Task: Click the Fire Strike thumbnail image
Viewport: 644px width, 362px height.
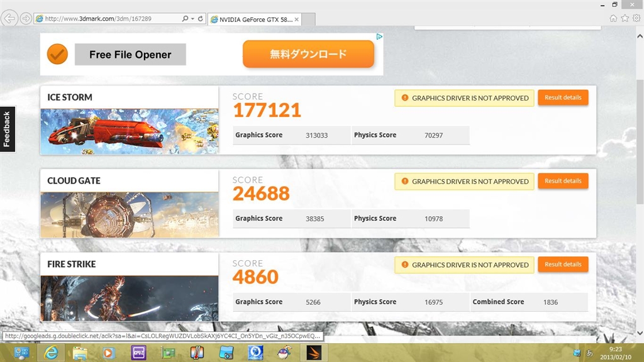Action: click(x=130, y=299)
